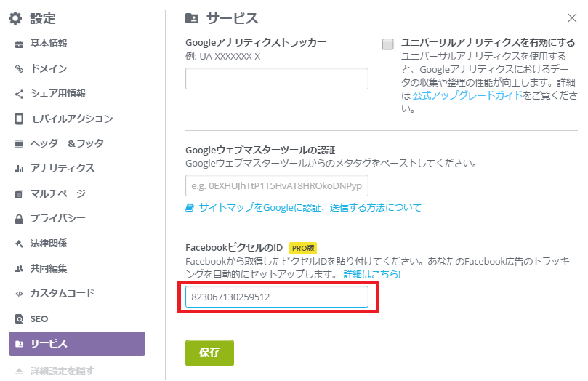
Task: Select カスタムコード in the sidebar
Action: click(x=63, y=293)
